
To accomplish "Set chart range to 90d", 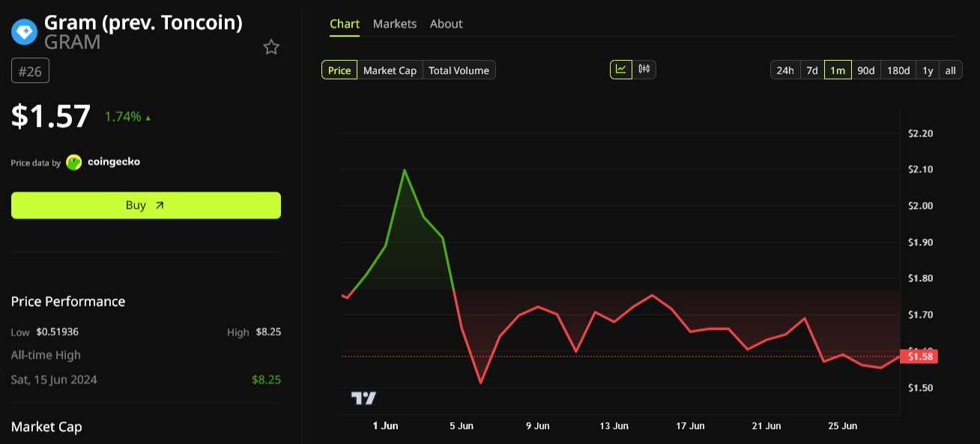I will 866,70.
